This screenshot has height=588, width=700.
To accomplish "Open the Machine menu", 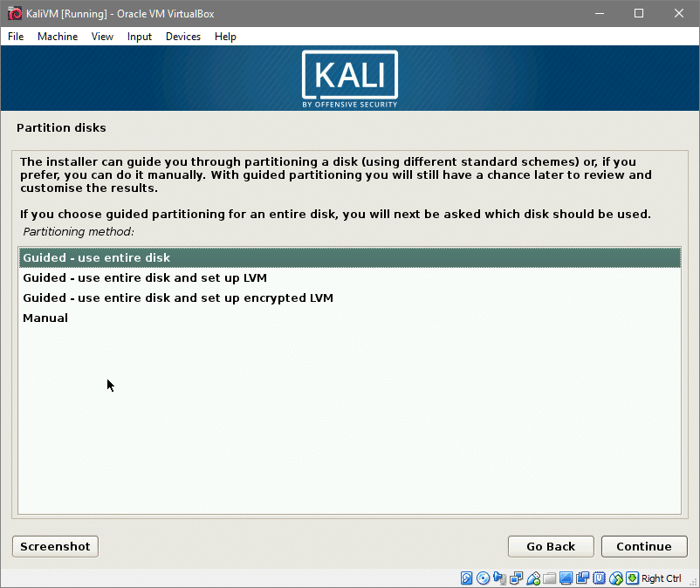I will tap(58, 37).
